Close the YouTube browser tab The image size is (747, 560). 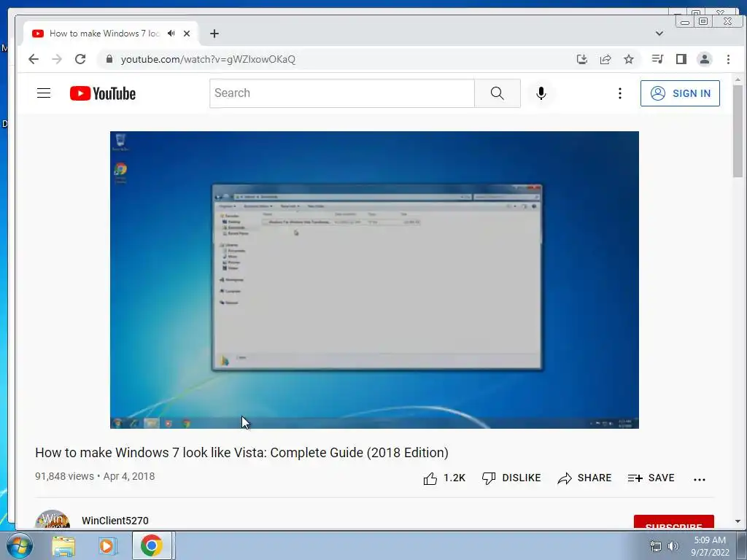(x=187, y=34)
